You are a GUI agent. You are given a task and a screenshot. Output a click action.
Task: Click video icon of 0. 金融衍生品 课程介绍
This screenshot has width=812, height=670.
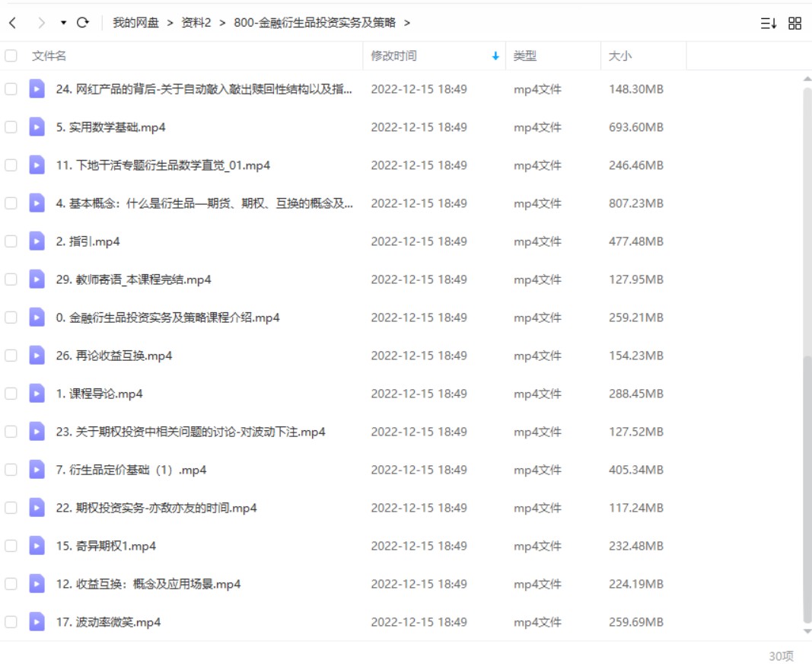coord(37,317)
